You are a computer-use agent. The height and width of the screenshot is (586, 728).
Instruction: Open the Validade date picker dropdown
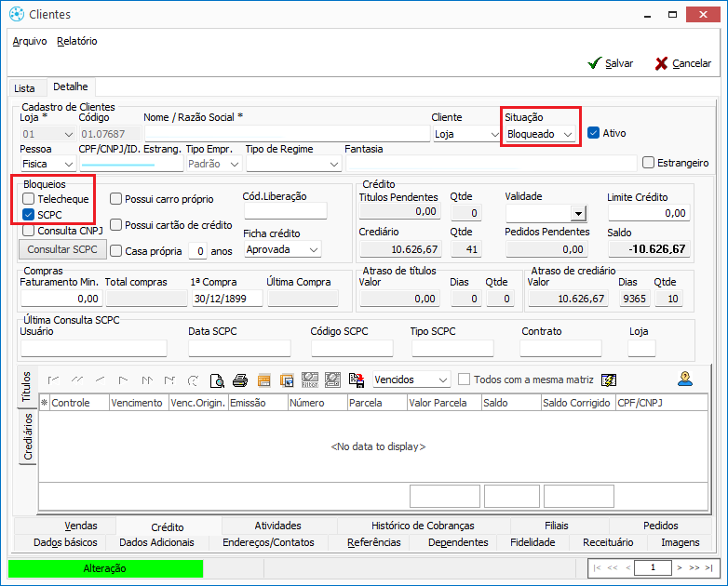[578, 214]
